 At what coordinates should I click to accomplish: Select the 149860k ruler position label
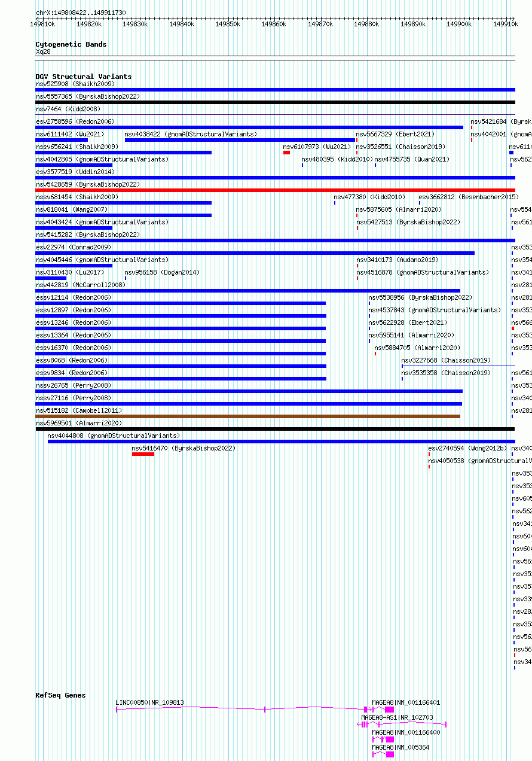pyautogui.click(x=274, y=24)
